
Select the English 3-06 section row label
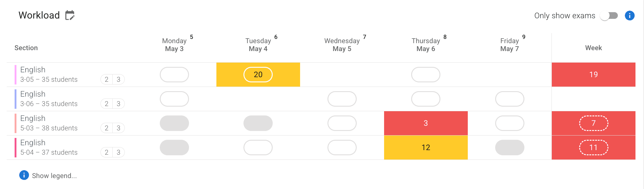(x=49, y=99)
